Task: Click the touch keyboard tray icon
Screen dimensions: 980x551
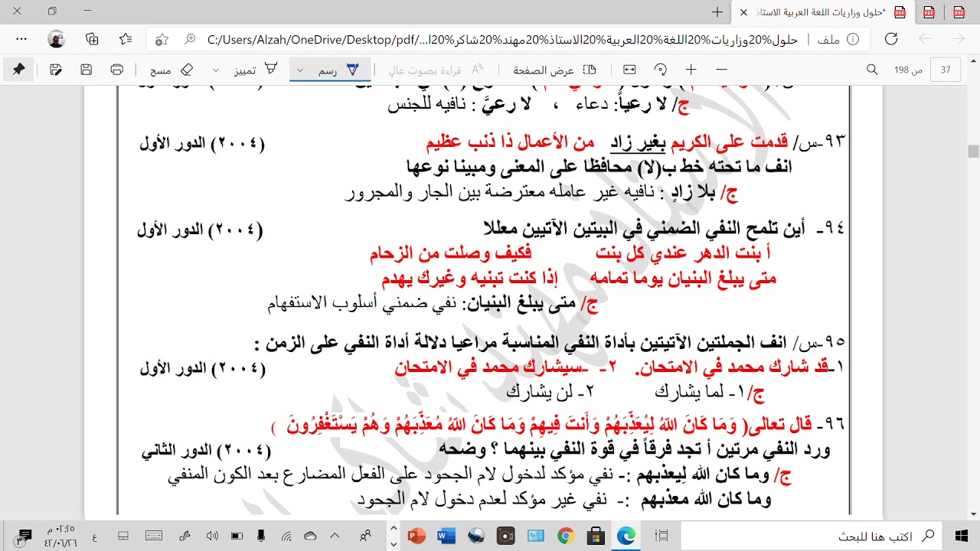Action: [x=154, y=536]
